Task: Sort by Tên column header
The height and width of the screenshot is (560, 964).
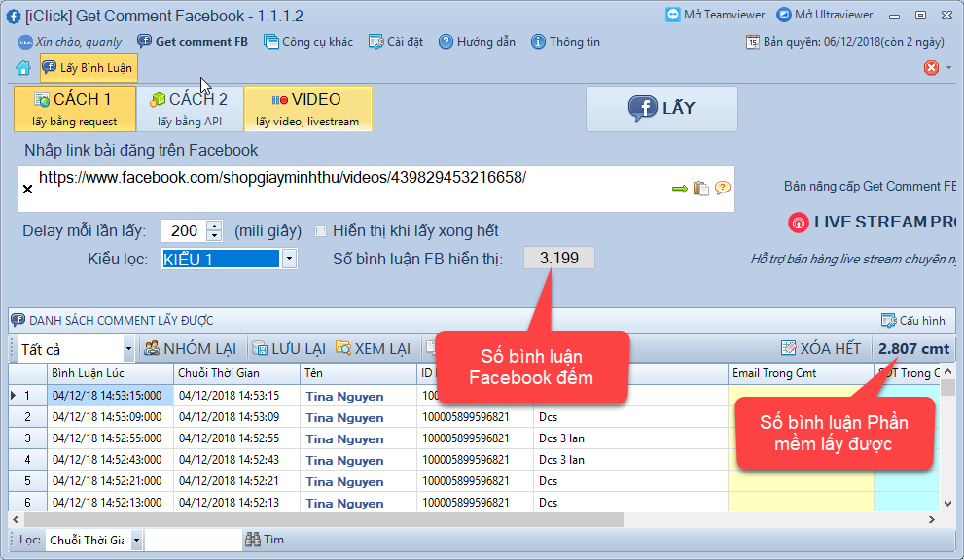Action: (x=358, y=373)
